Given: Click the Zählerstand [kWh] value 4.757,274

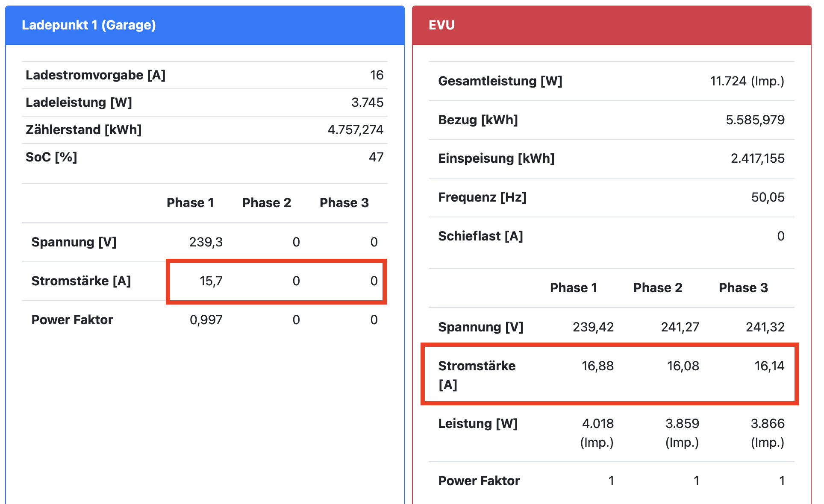Looking at the screenshot, I should pos(355,130).
